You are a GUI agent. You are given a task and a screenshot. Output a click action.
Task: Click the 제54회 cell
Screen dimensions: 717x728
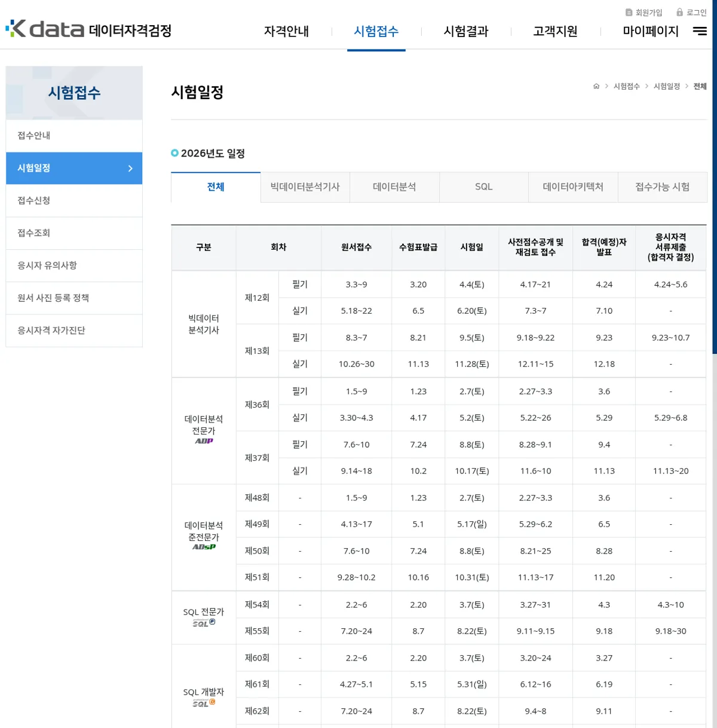pyautogui.click(x=257, y=605)
